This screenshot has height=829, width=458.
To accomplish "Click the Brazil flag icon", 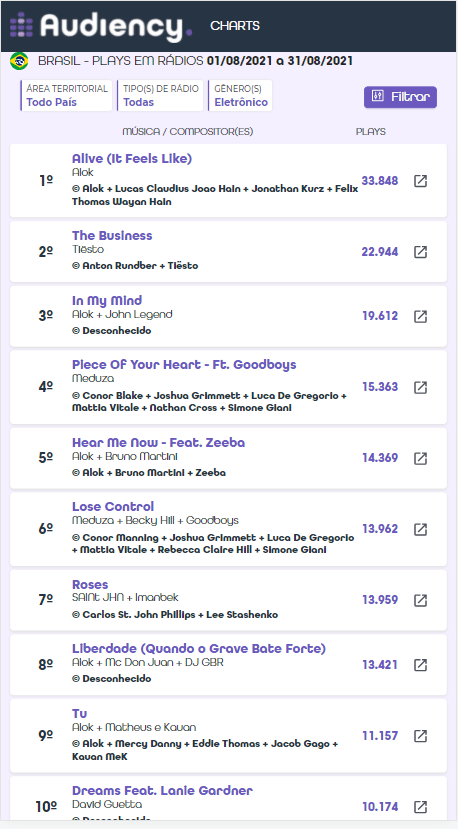I will [19, 61].
